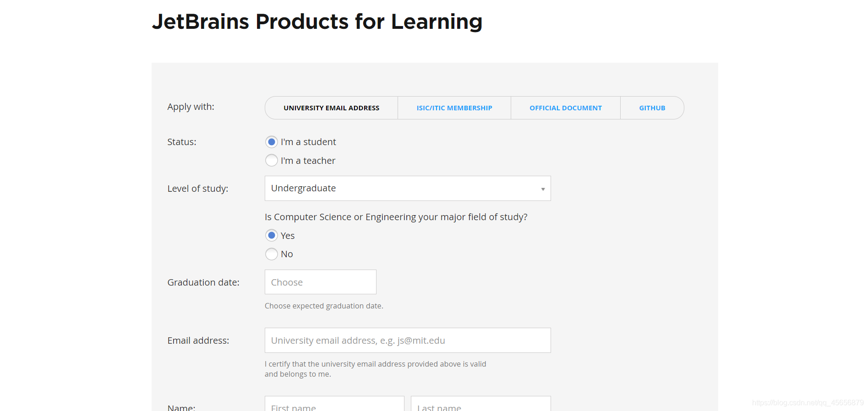Click the dropdown arrow beside Undergraduate
Viewport: 868px width, 411px height.
543,189
